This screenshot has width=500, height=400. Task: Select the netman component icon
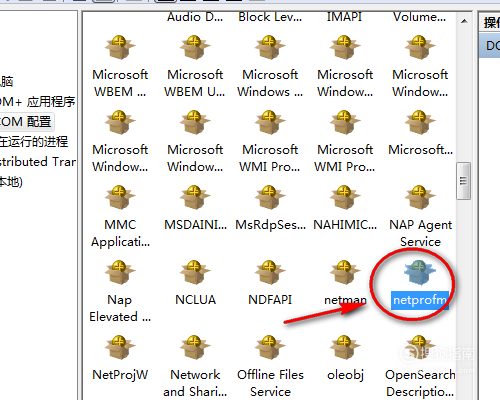click(x=345, y=272)
